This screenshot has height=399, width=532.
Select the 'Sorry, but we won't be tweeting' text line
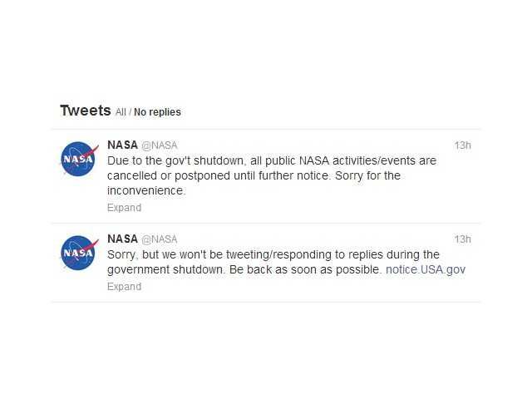click(x=273, y=254)
